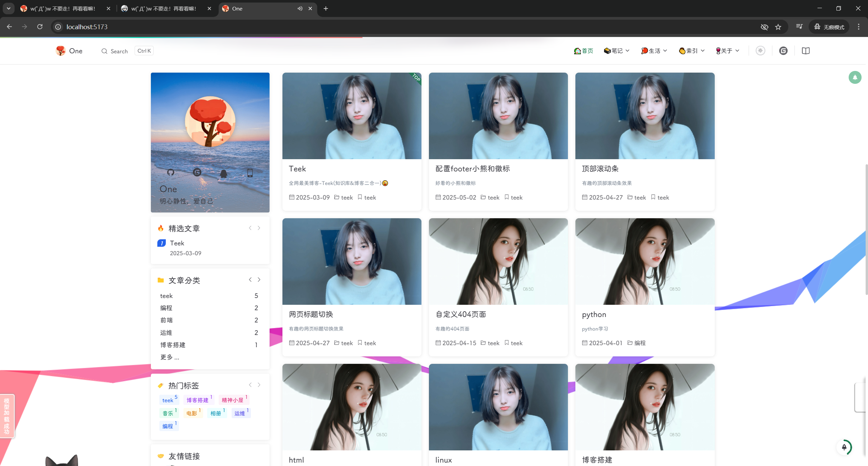
Task: Show previous page of 精选文章
Action: (x=250, y=228)
